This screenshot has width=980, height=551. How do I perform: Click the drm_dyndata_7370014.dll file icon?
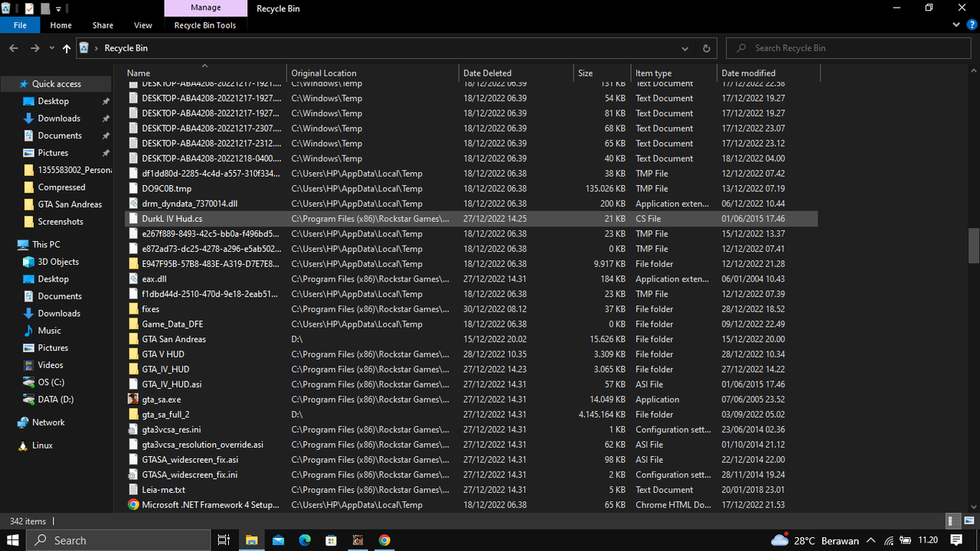tap(133, 204)
